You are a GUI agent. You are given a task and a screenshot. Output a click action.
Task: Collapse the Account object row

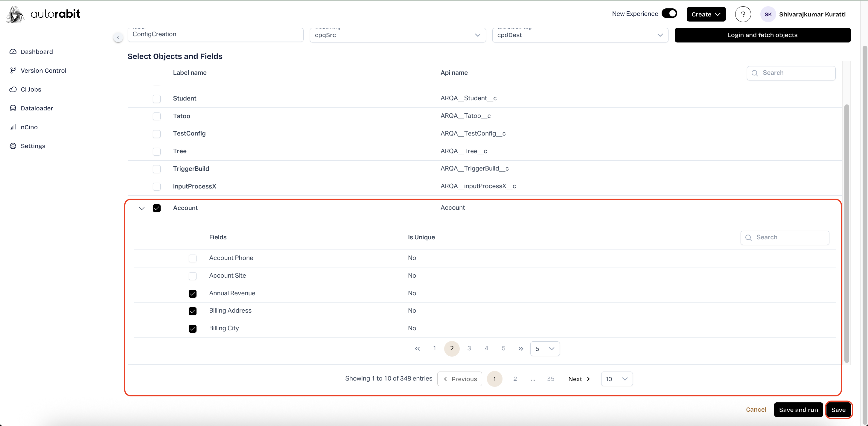[142, 208]
